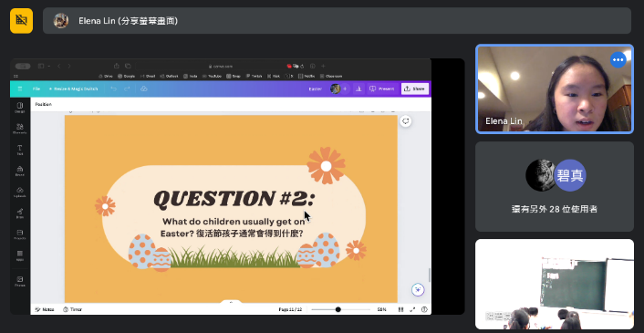
Task: Open Elena Lin tile three-dot options menu
Action: (x=618, y=60)
